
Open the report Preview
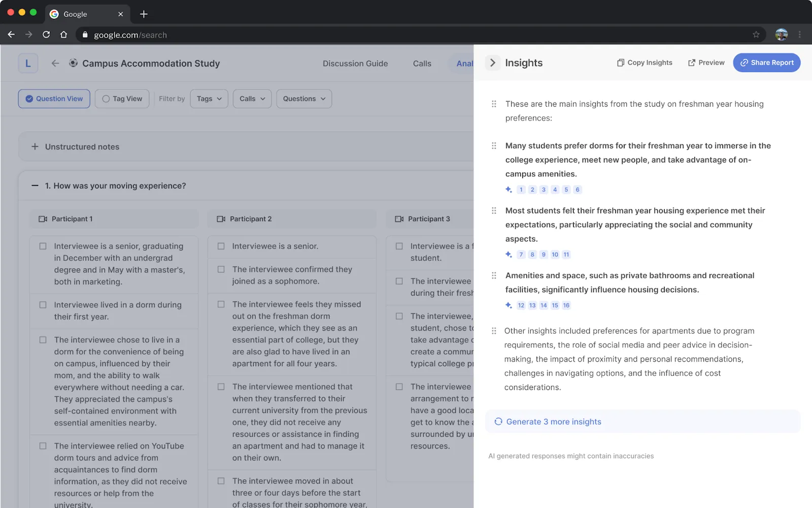706,62
